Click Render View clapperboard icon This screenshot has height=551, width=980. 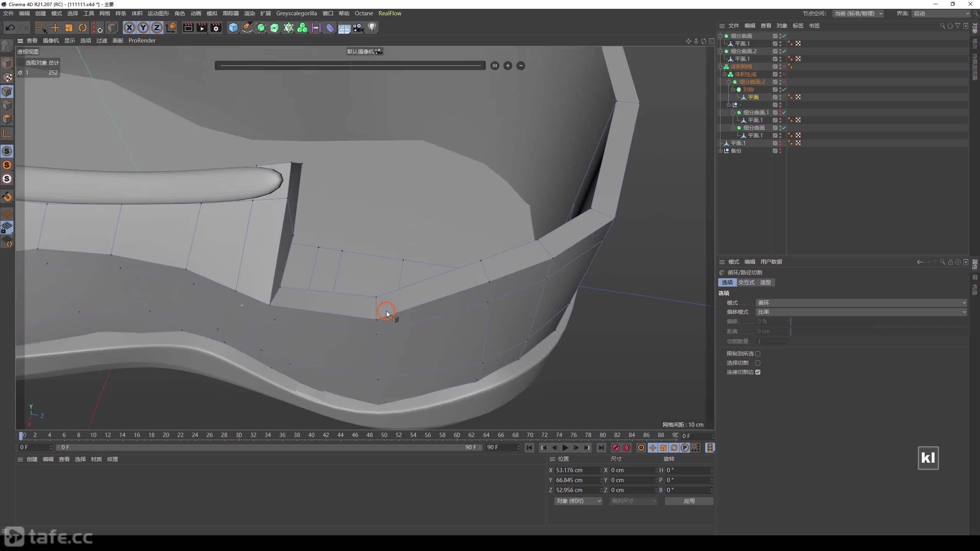point(188,28)
